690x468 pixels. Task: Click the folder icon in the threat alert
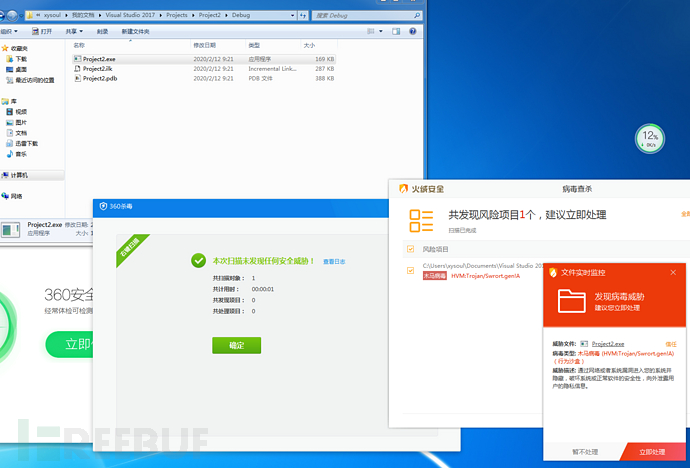[x=572, y=301]
